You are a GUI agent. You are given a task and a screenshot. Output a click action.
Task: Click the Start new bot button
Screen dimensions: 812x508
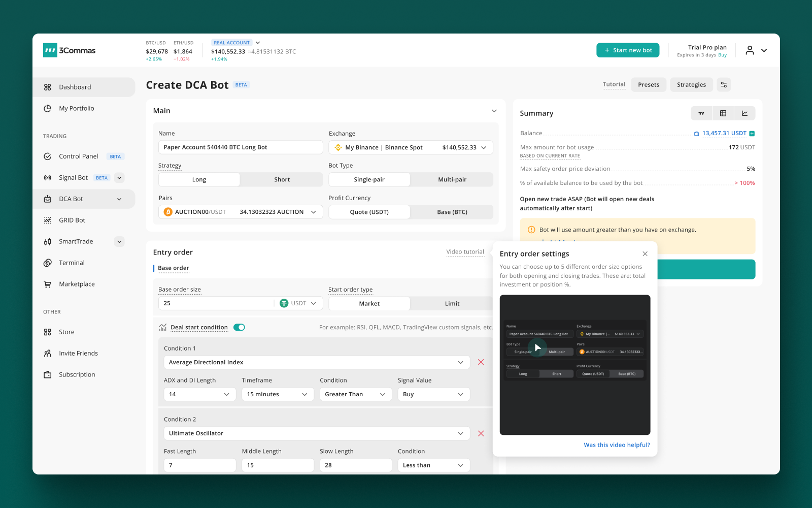click(x=628, y=50)
